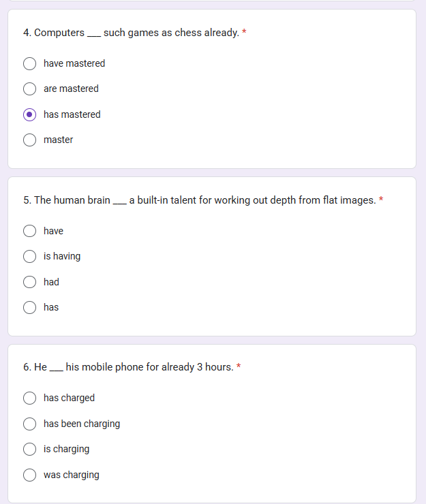Click question 6 text about mobile phone
426x504 pixels.
tap(128, 367)
